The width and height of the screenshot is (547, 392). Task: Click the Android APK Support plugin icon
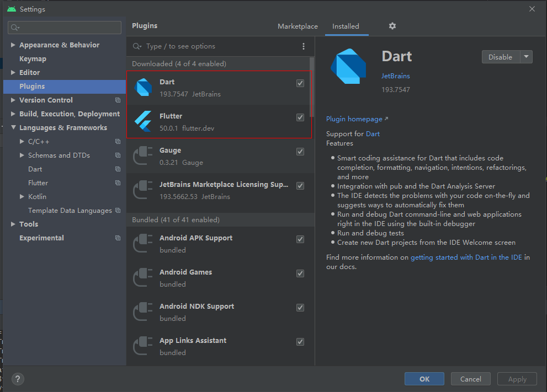coord(144,244)
